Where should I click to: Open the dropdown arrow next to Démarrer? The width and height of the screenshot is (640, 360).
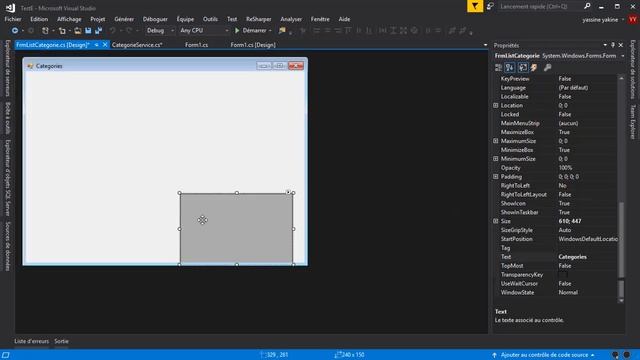tap(270, 31)
